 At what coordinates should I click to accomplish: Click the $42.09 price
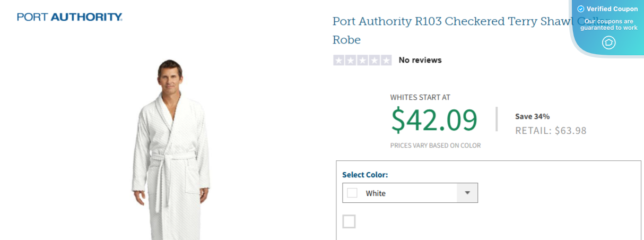pyautogui.click(x=434, y=120)
